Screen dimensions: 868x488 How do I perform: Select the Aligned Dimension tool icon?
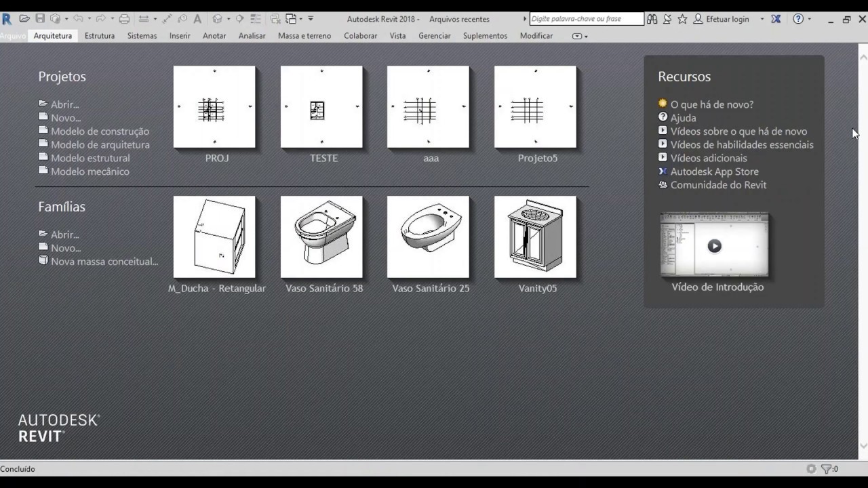[167, 19]
